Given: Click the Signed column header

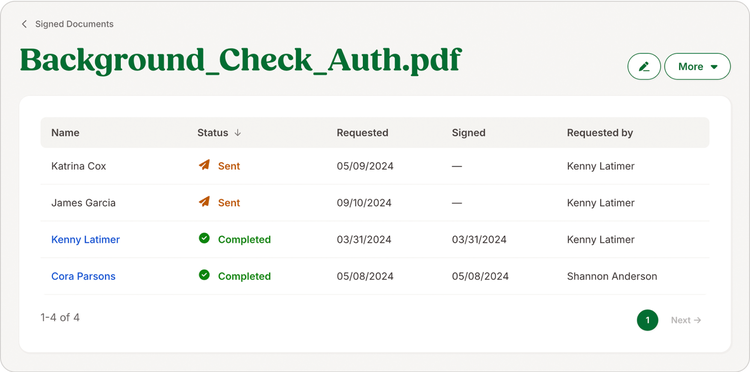Looking at the screenshot, I should [468, 133].
